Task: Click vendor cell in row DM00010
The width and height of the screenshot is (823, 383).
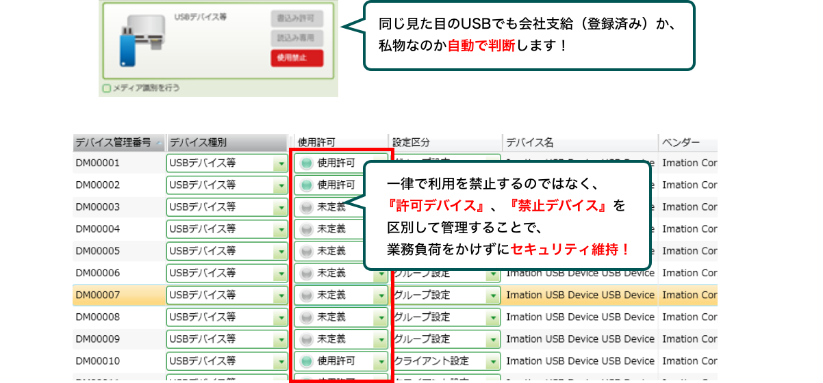Action: point(689,361)
